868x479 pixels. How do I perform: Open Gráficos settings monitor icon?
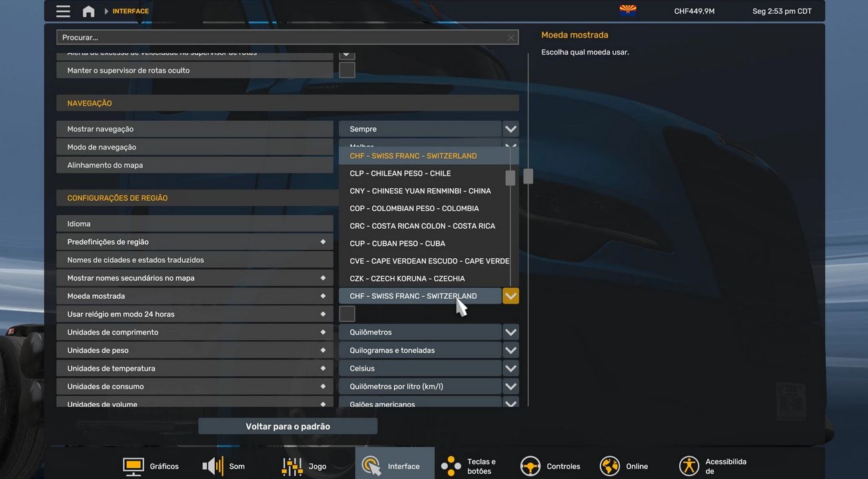[x=133, y=466]
